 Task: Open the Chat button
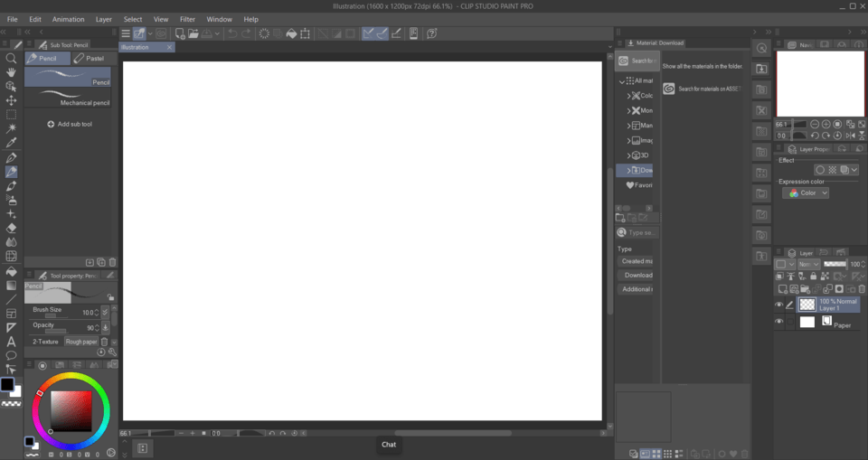pyautogui.click(x=389, y=445)
